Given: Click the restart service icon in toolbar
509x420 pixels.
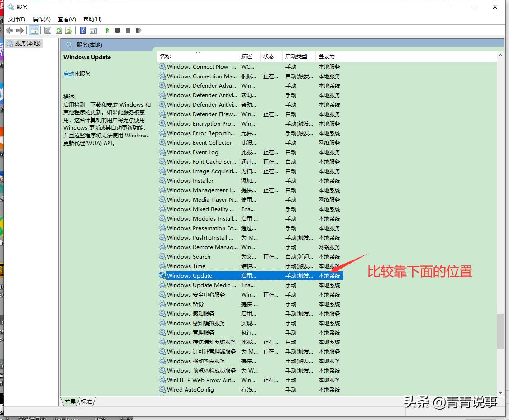Looking at the screenshot, I should (x=139, y=30).
